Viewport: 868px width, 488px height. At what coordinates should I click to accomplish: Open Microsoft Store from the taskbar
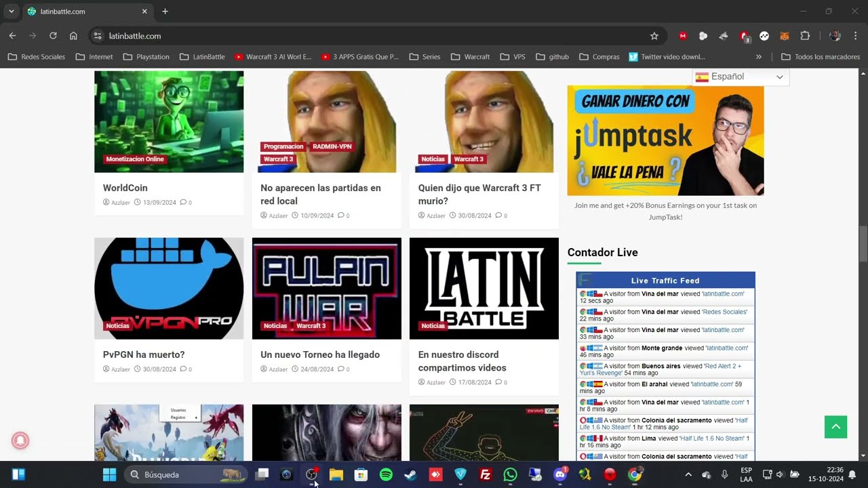(361, 474)
